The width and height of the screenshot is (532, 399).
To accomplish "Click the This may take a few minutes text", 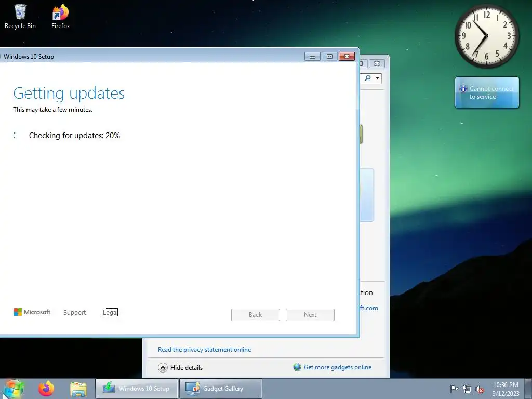I will pyautogui.click(x=52, y=110).
